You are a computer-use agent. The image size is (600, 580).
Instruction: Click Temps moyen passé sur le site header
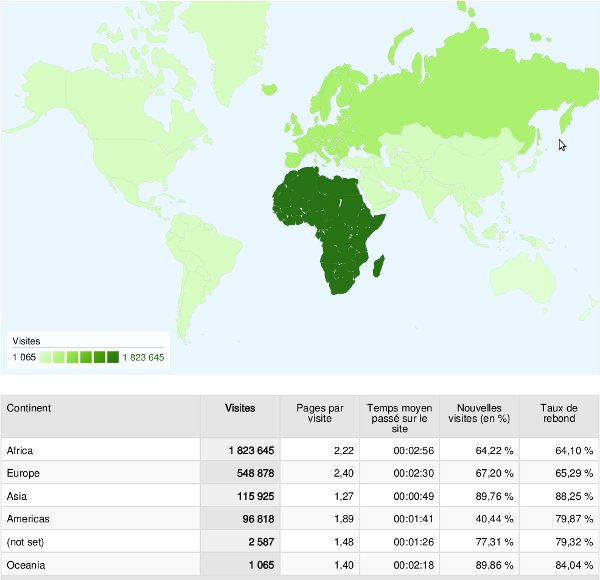pos(399,420)
